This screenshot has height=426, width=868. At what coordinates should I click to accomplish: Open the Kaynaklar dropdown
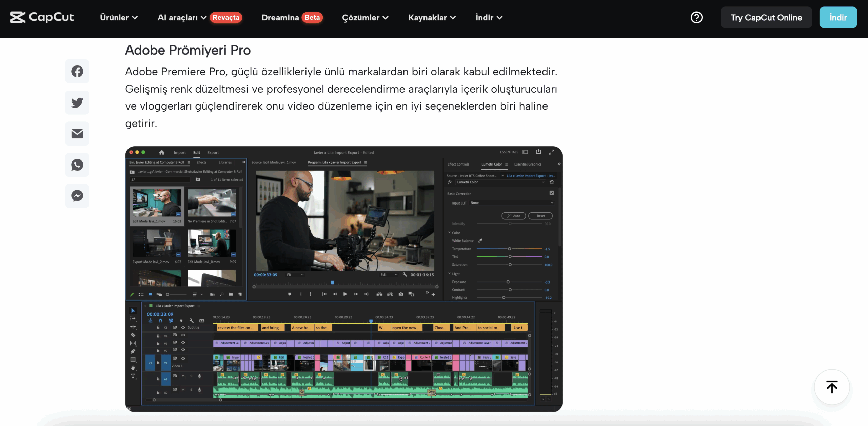[x=432, y=17]
